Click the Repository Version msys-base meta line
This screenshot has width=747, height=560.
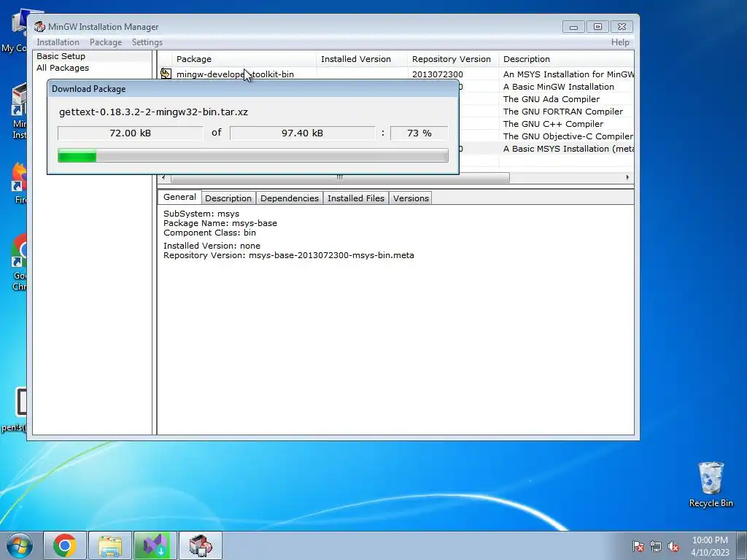coord(289,255)
